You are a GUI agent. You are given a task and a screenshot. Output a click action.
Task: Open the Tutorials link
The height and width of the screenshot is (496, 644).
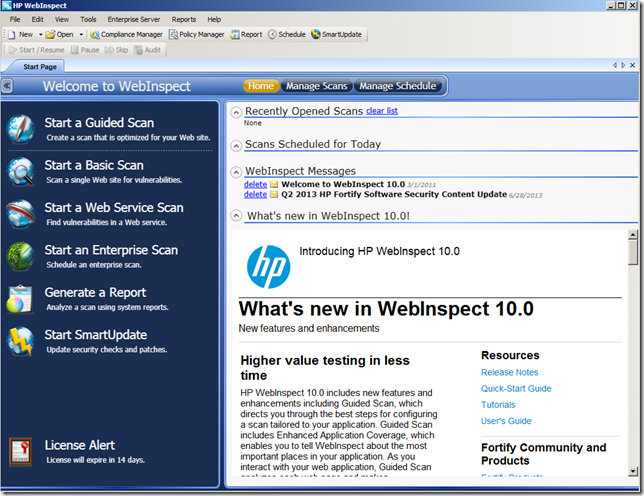point(498,405)
